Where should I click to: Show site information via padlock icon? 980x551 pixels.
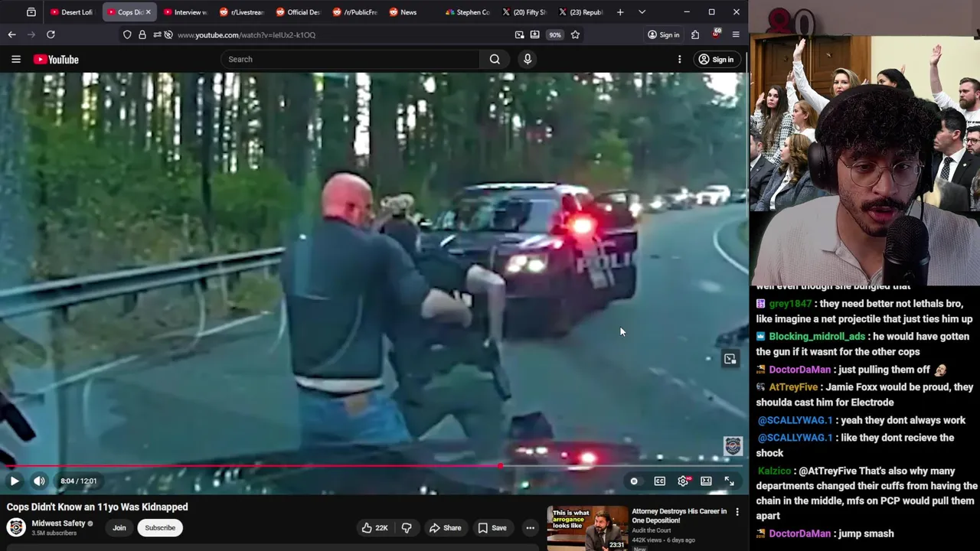click(x=142, y=34)
